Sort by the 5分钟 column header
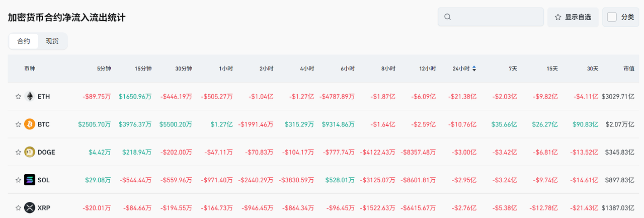 click(x=104, y=68)
